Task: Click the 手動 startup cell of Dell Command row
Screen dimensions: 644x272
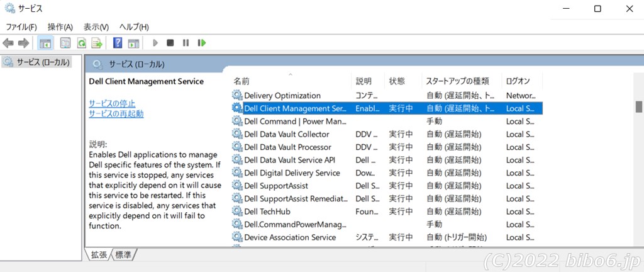Action: point(434,122)
